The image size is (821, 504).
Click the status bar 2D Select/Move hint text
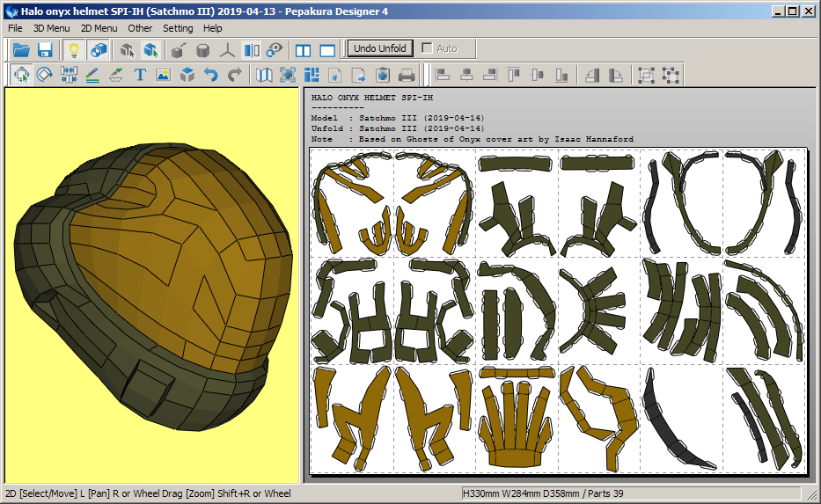148,493
